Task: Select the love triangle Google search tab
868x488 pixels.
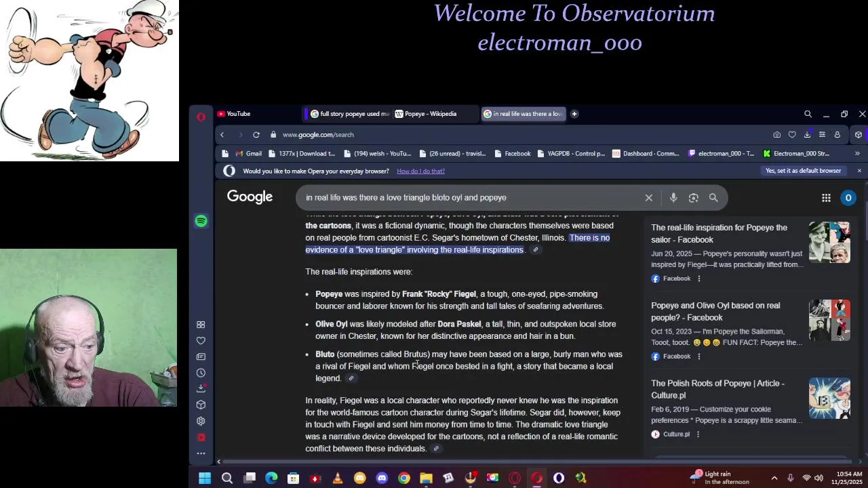Action: point(523,114)
